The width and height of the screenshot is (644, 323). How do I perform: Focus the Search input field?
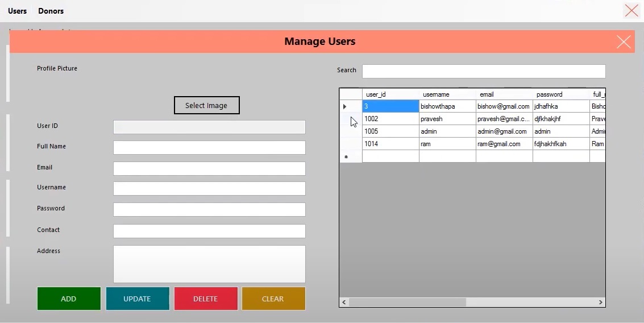pyautogui.click(x=483, y=71)
